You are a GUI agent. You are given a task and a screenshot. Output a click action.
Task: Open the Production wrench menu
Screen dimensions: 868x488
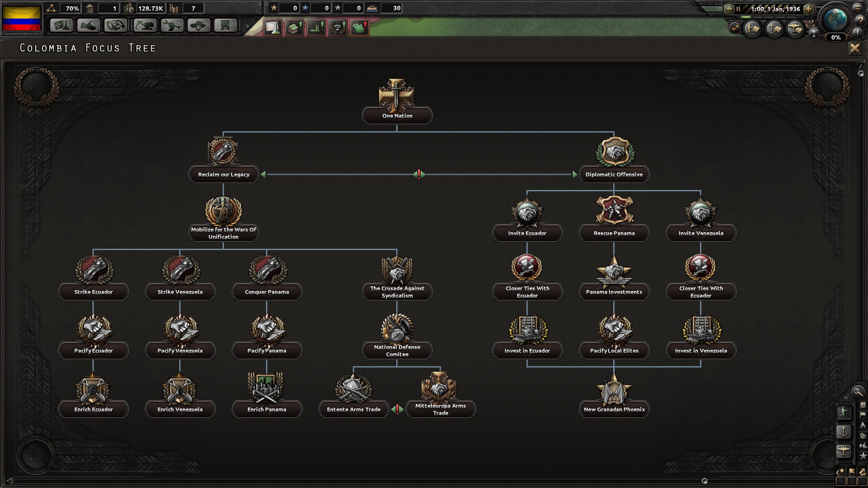172,25
